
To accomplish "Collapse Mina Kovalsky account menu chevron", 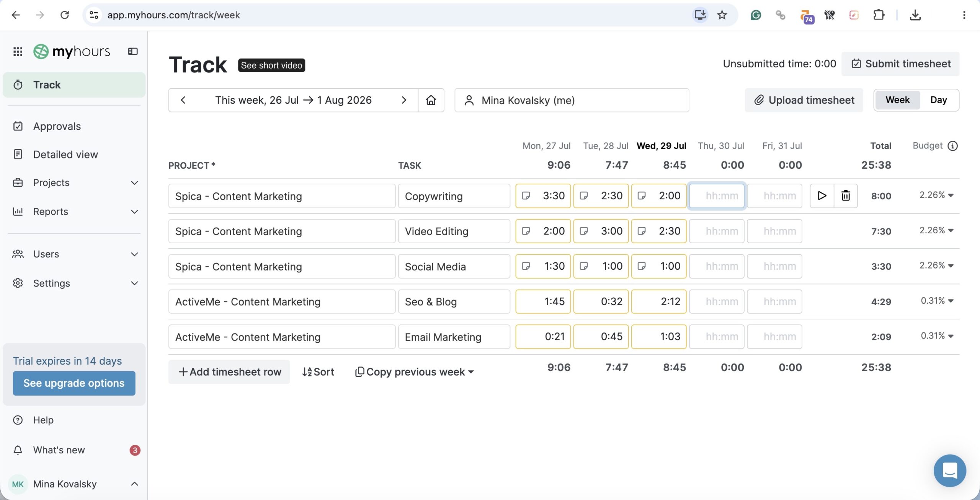I will tap(134, 484).
